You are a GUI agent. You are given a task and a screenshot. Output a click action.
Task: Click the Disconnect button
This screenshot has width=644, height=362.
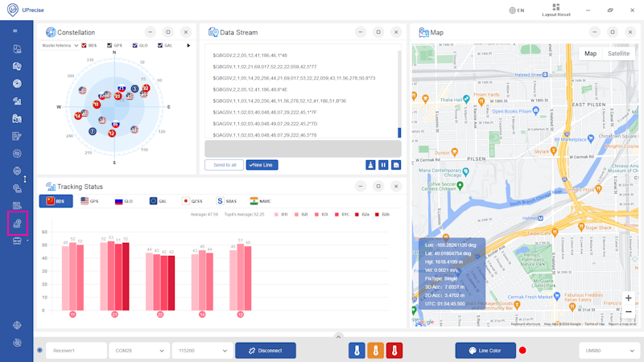point(266,351)
